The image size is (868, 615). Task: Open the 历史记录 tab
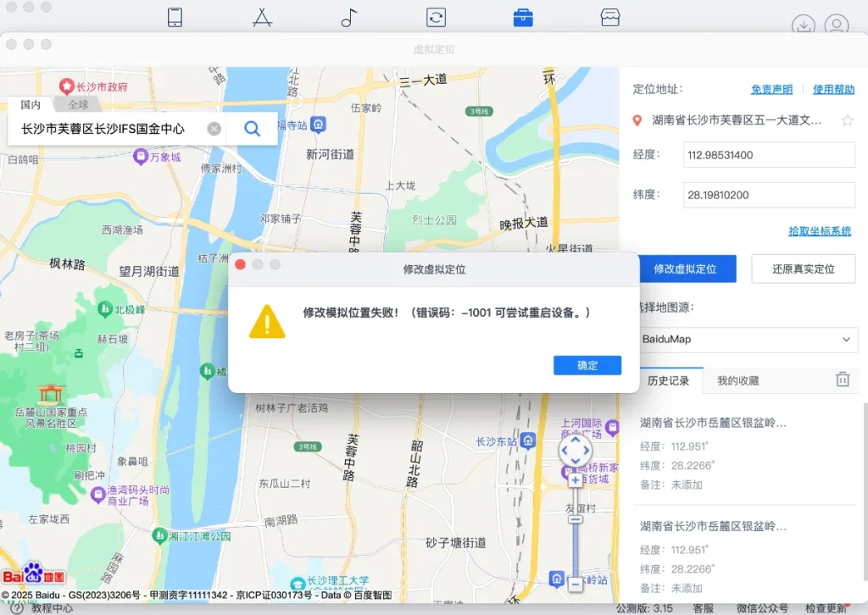tap(668, 380)
